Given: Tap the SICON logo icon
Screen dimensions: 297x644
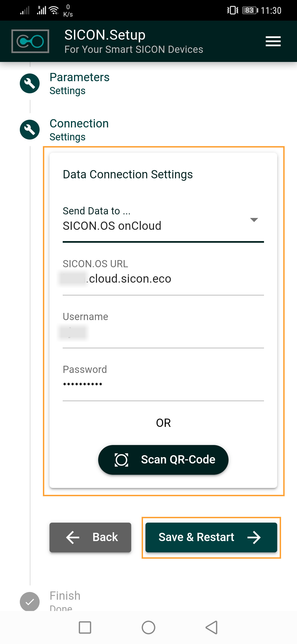Looking at the screenshot, I should pos(30,41).
